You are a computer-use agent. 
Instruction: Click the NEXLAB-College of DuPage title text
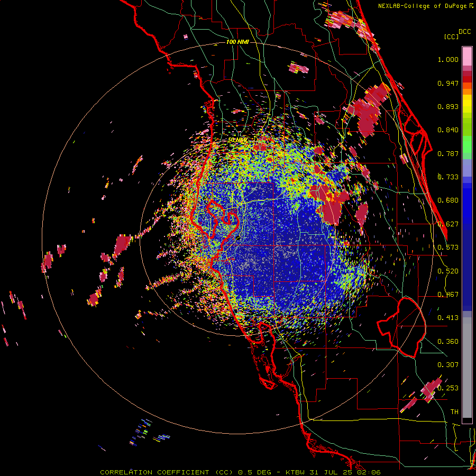click(422, 6)
